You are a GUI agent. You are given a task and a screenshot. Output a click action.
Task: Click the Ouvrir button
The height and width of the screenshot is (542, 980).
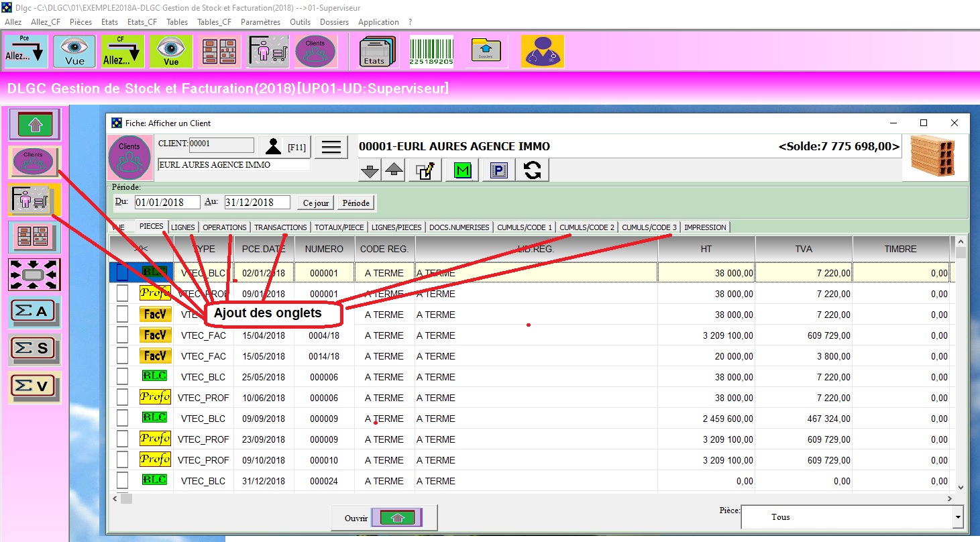point(384,518)
